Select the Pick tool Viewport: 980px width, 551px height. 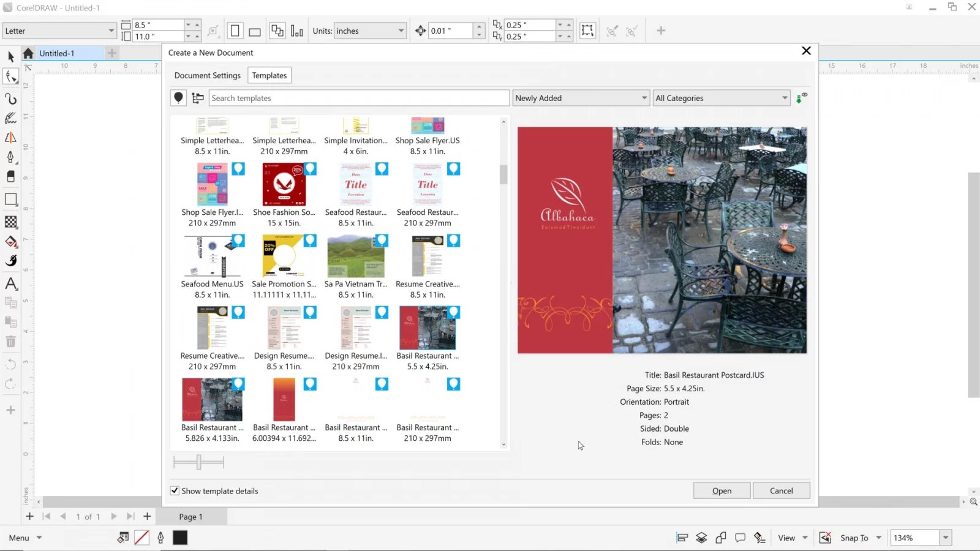click(x=10, y=58)
